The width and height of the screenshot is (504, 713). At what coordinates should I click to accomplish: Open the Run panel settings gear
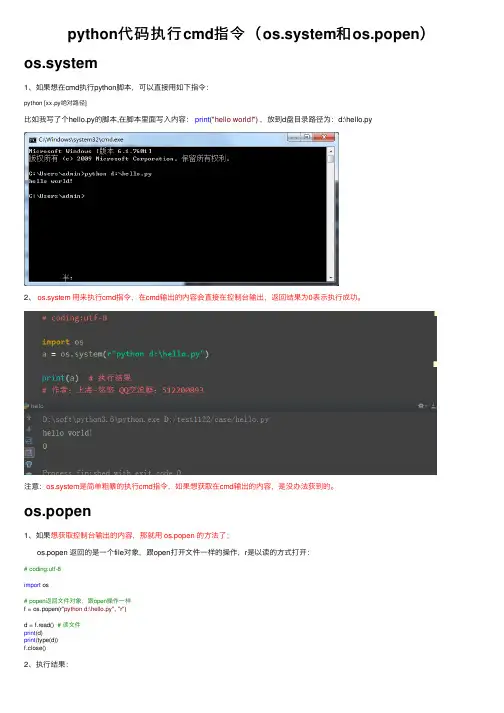coord(421,406)
